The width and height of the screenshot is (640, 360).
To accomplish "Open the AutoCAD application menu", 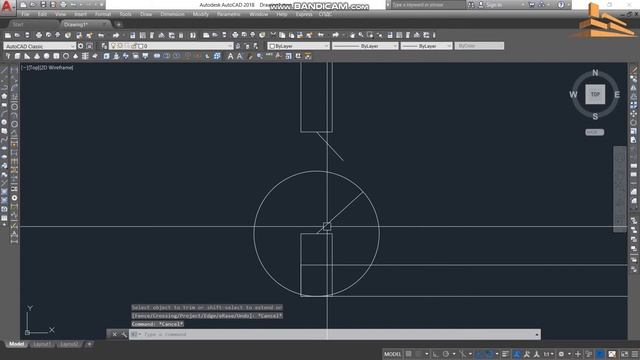I will pos(7,7).
